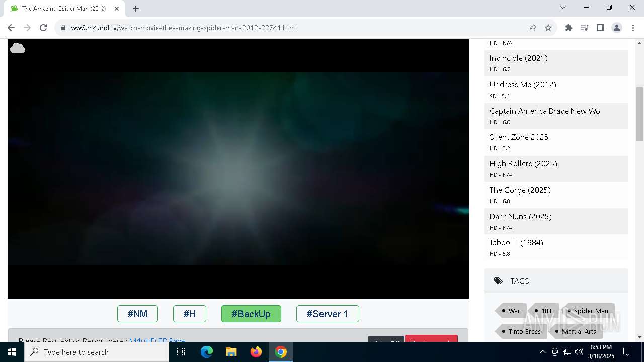Click the address bar URL
Viewport: 644px width, 362px height.
tap(184, 28)
